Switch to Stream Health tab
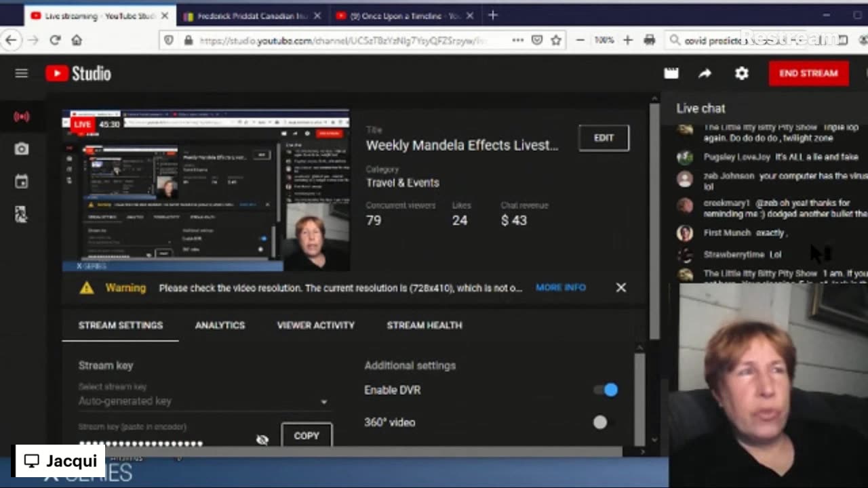 425,325
